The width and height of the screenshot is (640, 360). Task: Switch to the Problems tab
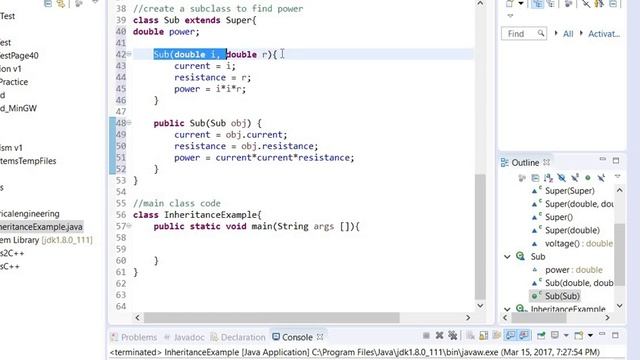pos(134,337)
